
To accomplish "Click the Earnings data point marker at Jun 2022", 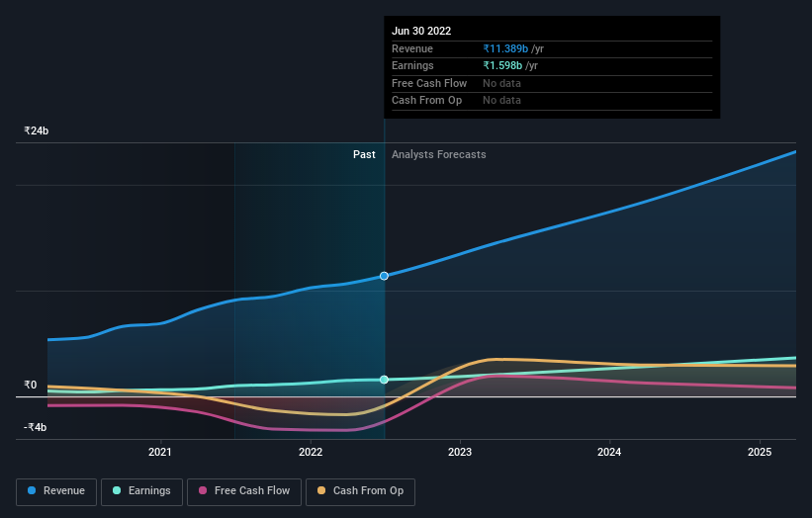I will click(x=384, y=380).
